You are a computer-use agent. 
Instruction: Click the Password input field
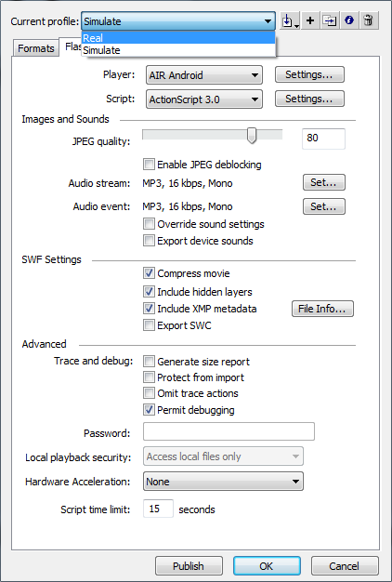click(x=229, y=431)
